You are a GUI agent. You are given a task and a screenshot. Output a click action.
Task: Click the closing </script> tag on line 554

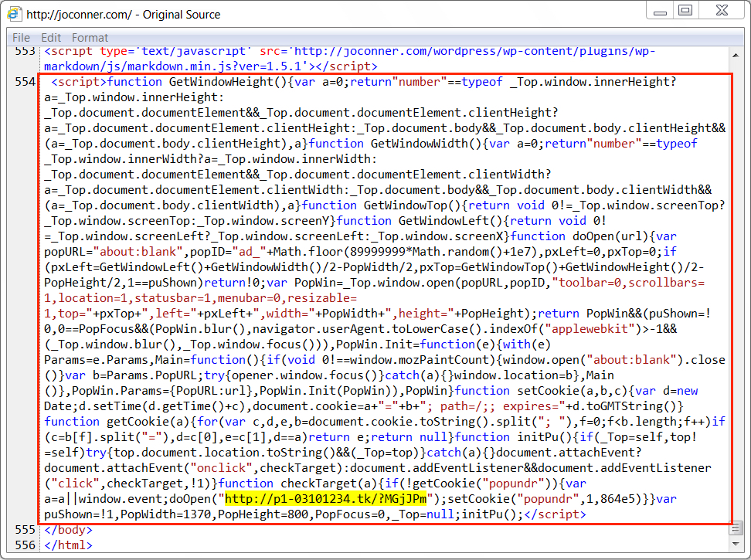(x=555, y=514)
